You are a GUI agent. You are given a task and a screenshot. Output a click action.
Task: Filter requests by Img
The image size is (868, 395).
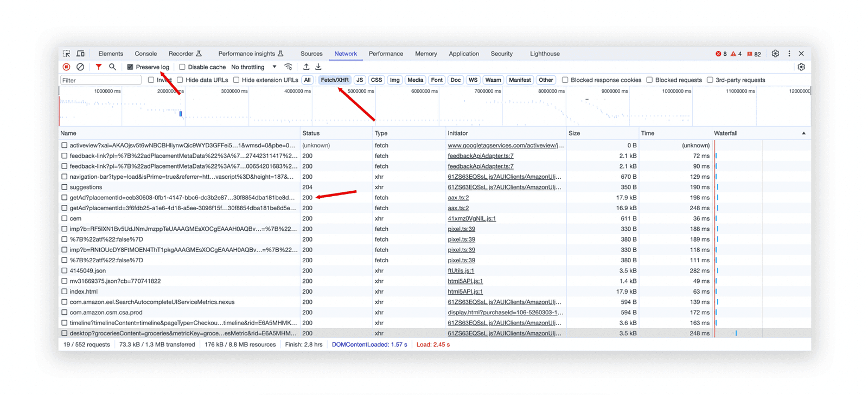395,80
